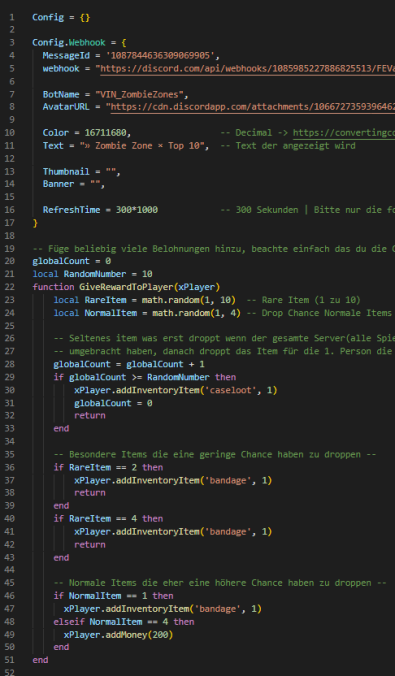Click the Color value 16711680
395x676 pixels.
tap(107, 133)
